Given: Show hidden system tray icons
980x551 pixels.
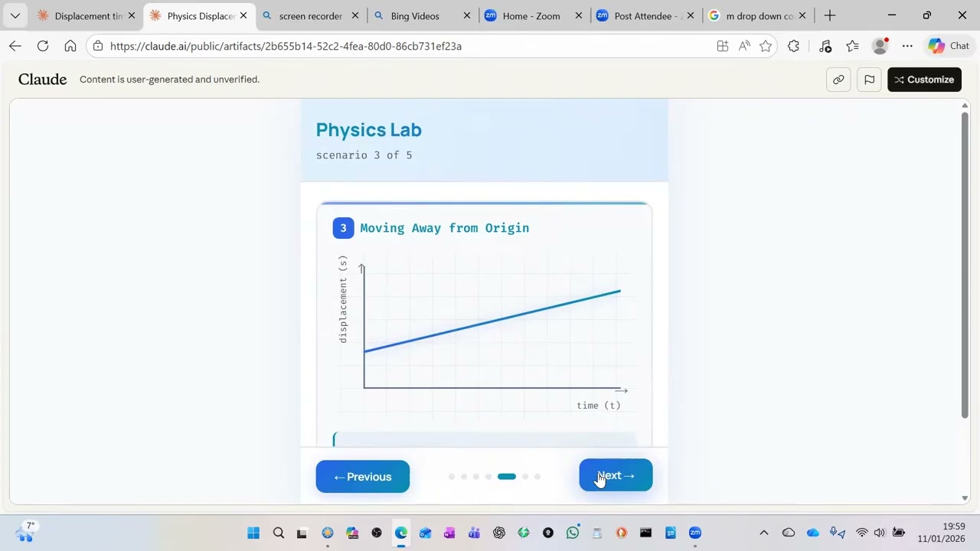Looking at the screenshot, I should (763, 533).
